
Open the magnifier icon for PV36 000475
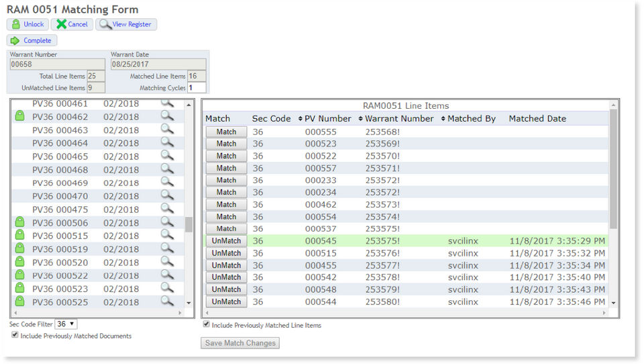tap(166, 210)
